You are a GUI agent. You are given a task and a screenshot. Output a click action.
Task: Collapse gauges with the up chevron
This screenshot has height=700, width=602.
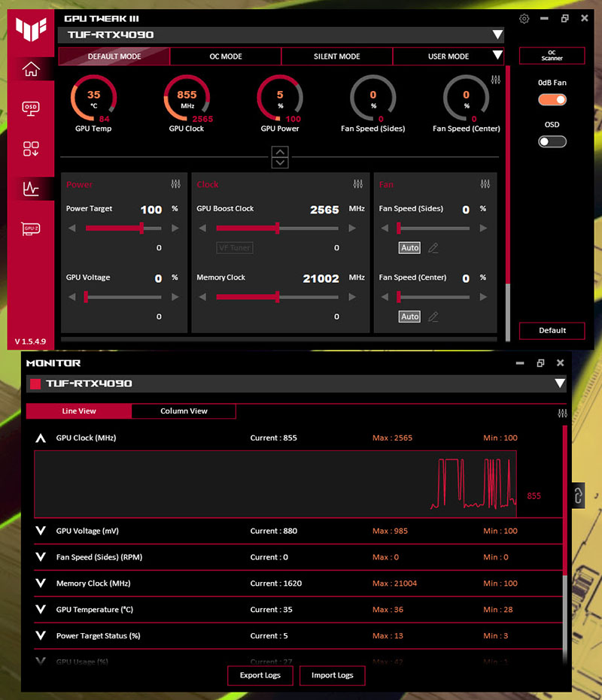[x=280, y=152]
